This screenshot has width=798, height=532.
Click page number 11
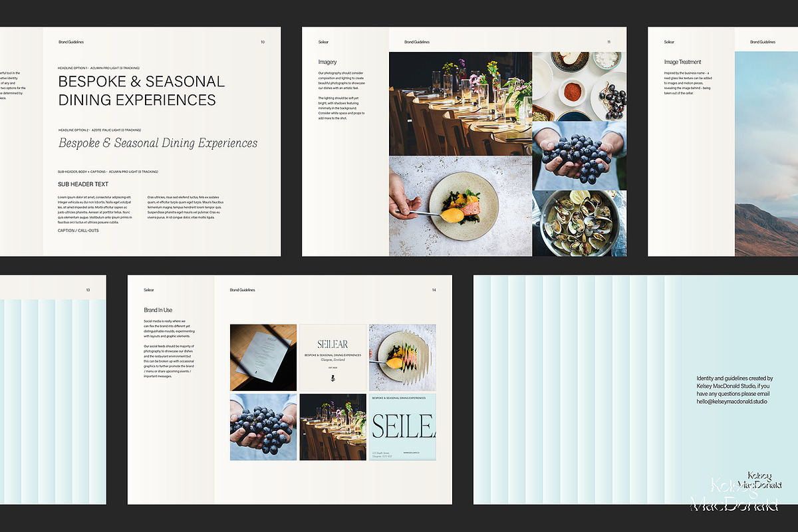(608, 42)
